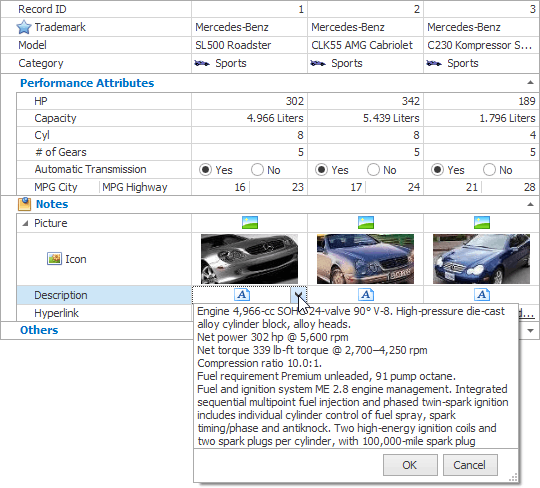Click the Picture image icon for record 3
The height and width of the screenshot is (488, 540).
(x=482, y=223)
